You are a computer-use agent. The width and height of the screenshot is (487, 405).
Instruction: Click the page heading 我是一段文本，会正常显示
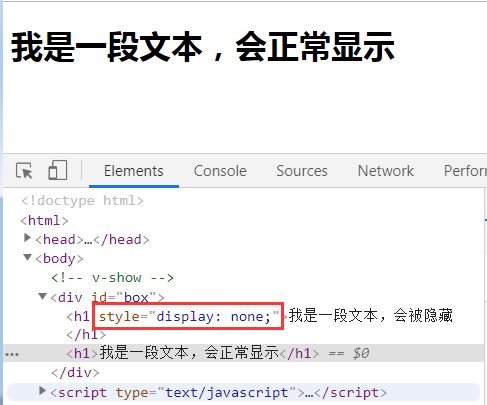tap(203, 47)
